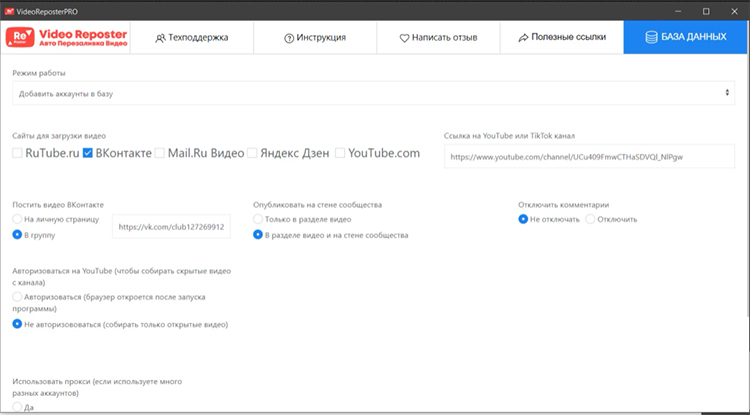Click the Сайты для загрузки видео label
This screenshot has height=415, width=750.
click(59, 136)
